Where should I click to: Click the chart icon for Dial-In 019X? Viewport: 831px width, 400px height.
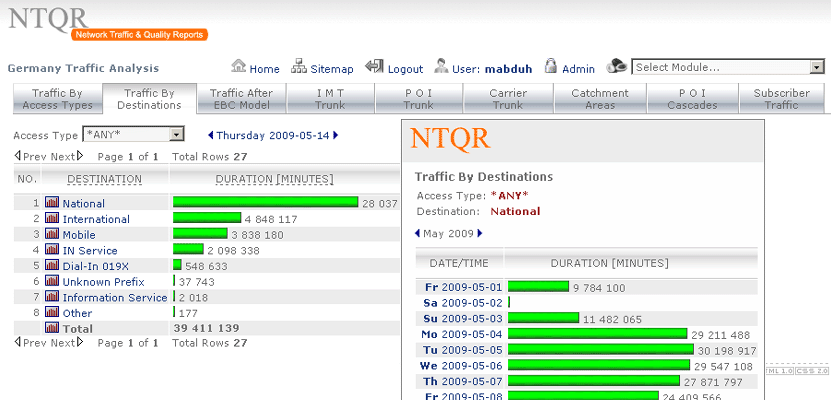click(x=52, y=266)
